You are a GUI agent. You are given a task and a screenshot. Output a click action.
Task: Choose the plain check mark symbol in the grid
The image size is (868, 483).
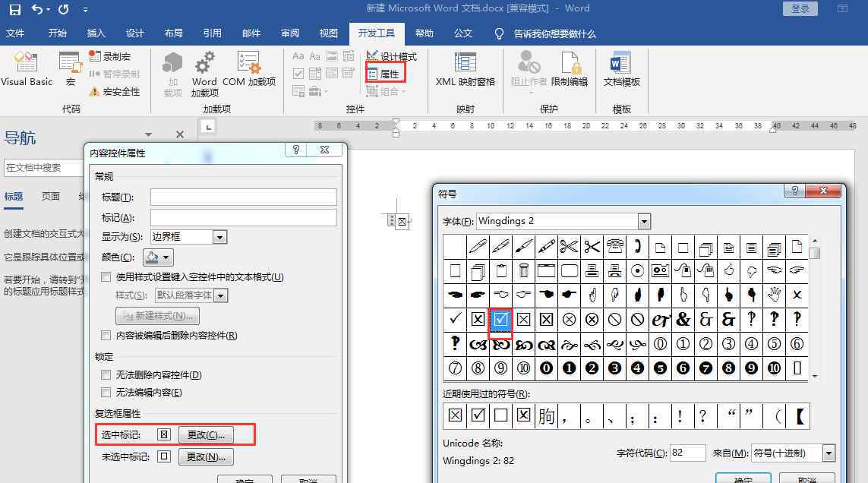click(x=455, y=319)
